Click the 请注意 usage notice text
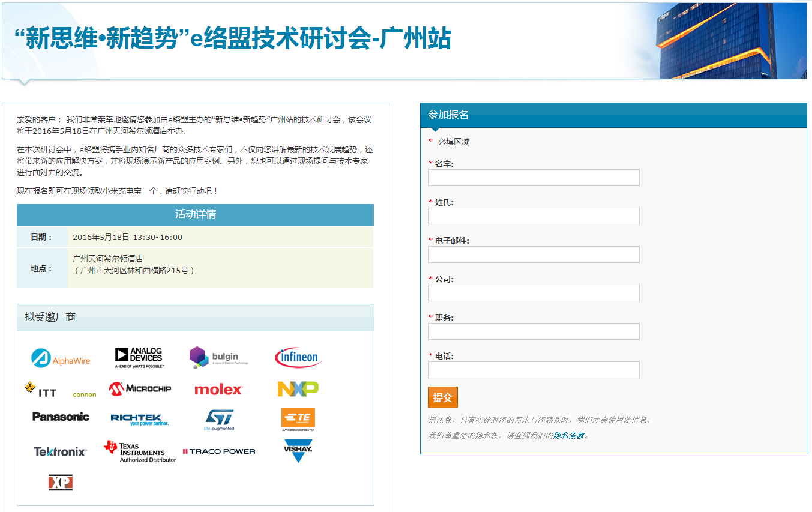Image resolution: width=812 pixels, height=512 pixels. point(540,420)
